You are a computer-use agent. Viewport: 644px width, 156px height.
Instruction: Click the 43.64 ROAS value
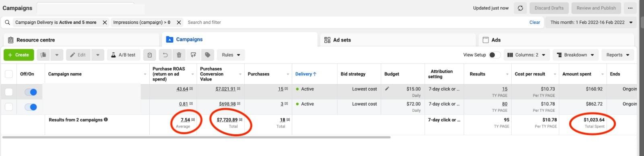tap(182, 89)
